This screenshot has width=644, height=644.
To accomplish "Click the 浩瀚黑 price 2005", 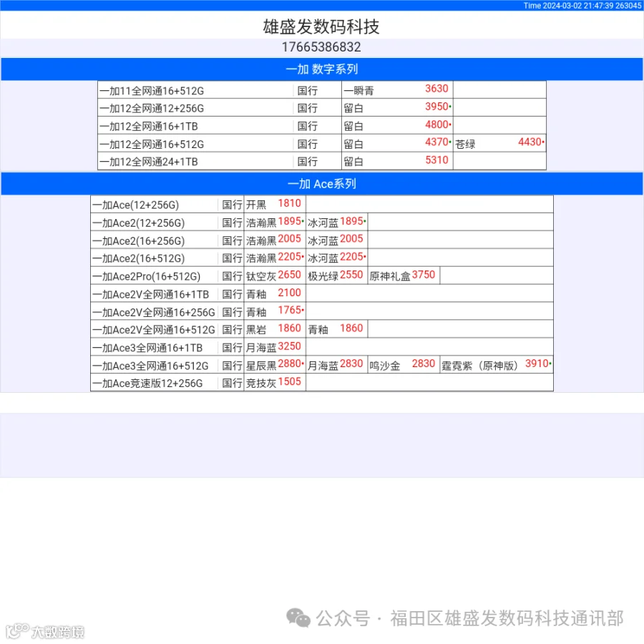I will click(x=290, y=239).
